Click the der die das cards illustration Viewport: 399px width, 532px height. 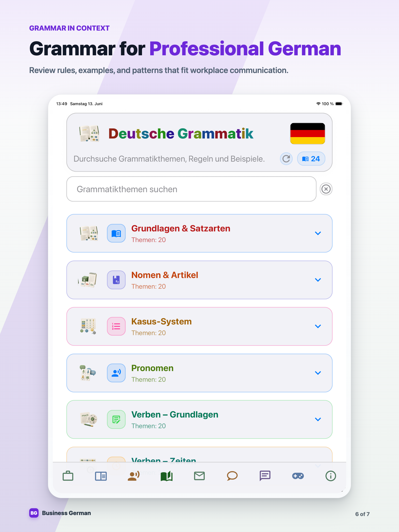(88, 280)
